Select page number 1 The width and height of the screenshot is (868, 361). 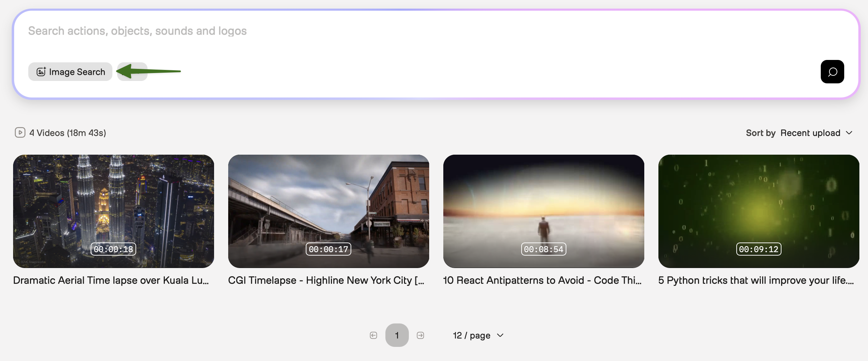click(x=397, y=335)
